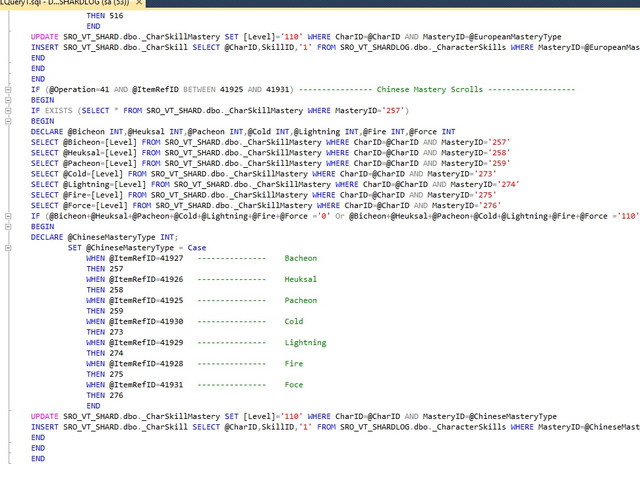Collapse the BEGIN block above DECLARE @Bicheon
The image size is (640, 482).
(8, 121)
